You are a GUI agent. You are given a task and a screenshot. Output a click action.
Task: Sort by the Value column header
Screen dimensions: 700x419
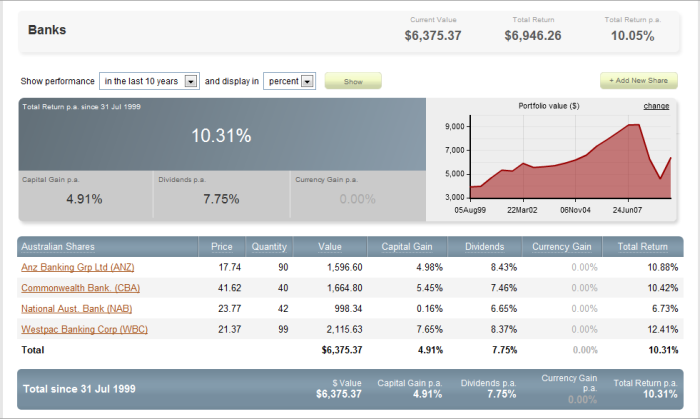pos(329,247)
